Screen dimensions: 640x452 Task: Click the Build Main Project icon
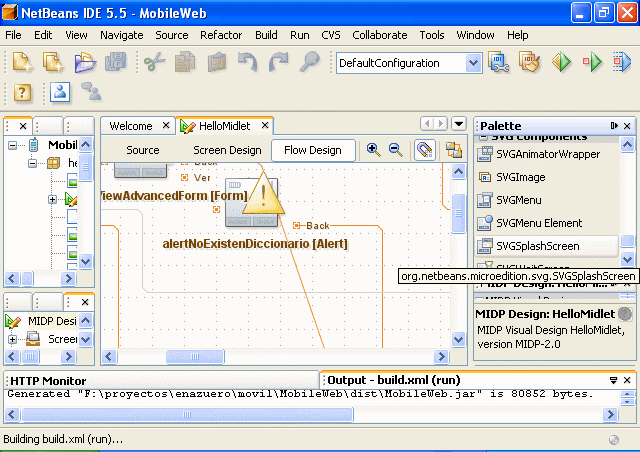[x=498, y=62]
